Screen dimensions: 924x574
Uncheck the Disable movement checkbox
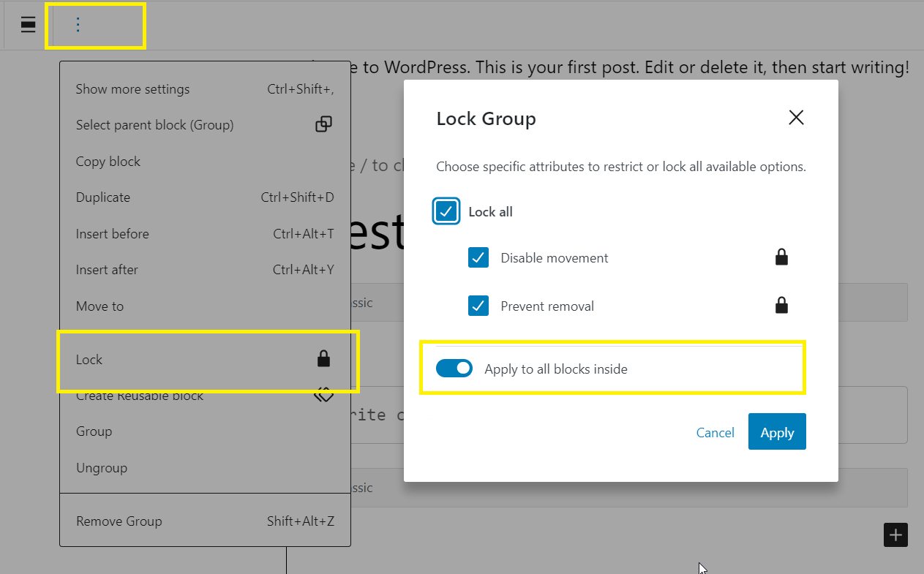[478, 257]
